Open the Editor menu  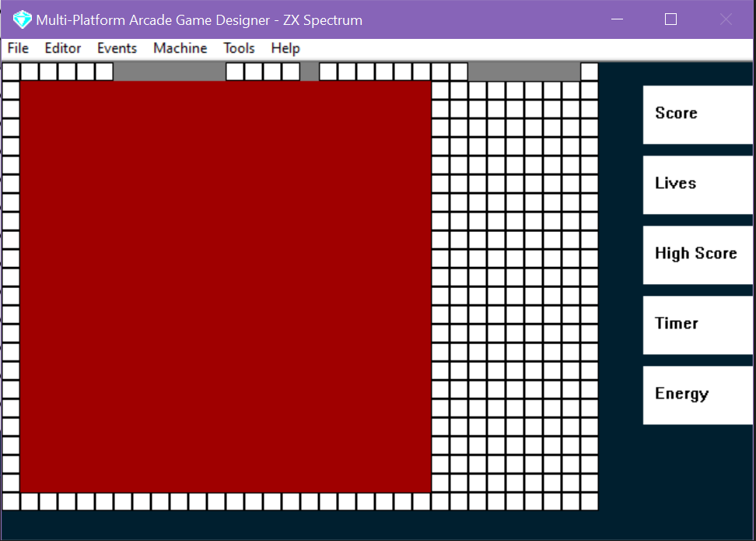[x=63, y=48]
